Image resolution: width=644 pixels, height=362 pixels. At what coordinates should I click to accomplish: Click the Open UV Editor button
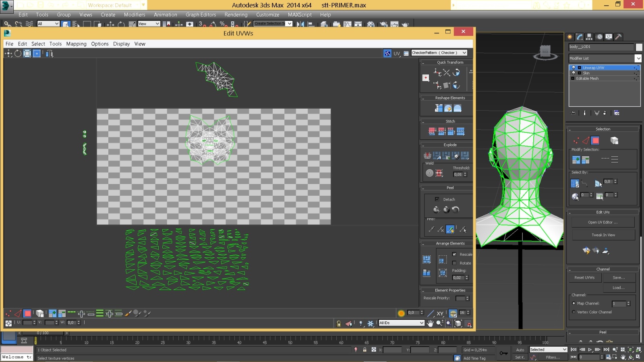603,222
